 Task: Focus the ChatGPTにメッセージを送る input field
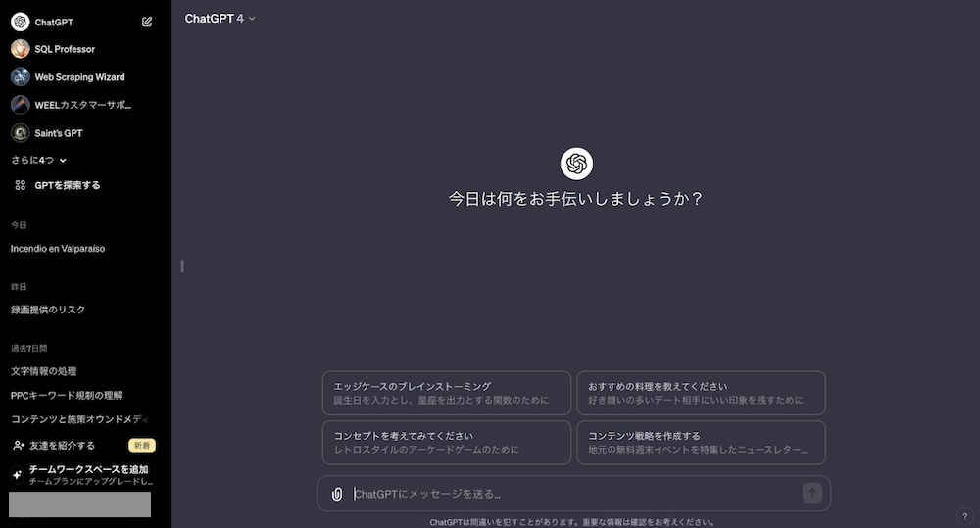[573, 494]
